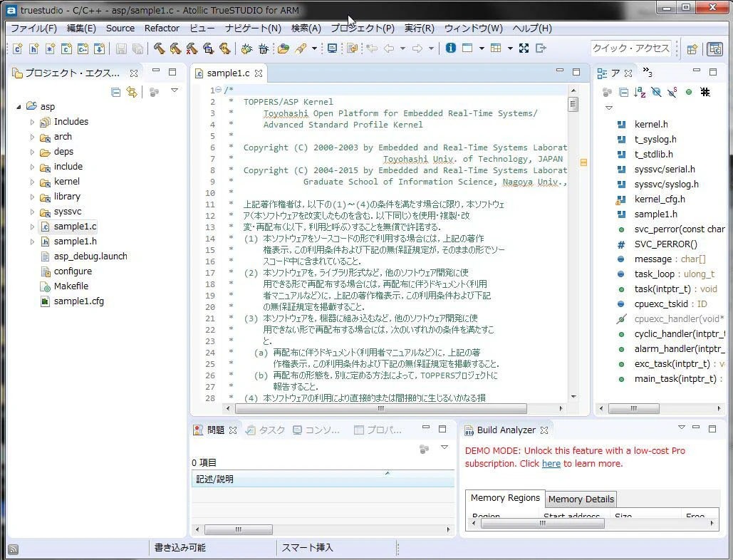Close the sample1.c editor tab

[259, 73]
